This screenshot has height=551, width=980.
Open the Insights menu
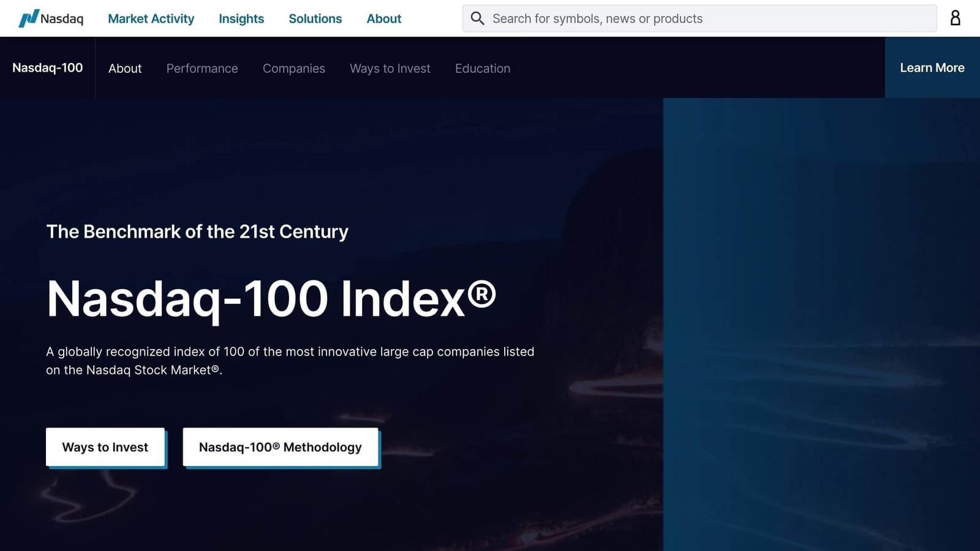click(241, 18)
